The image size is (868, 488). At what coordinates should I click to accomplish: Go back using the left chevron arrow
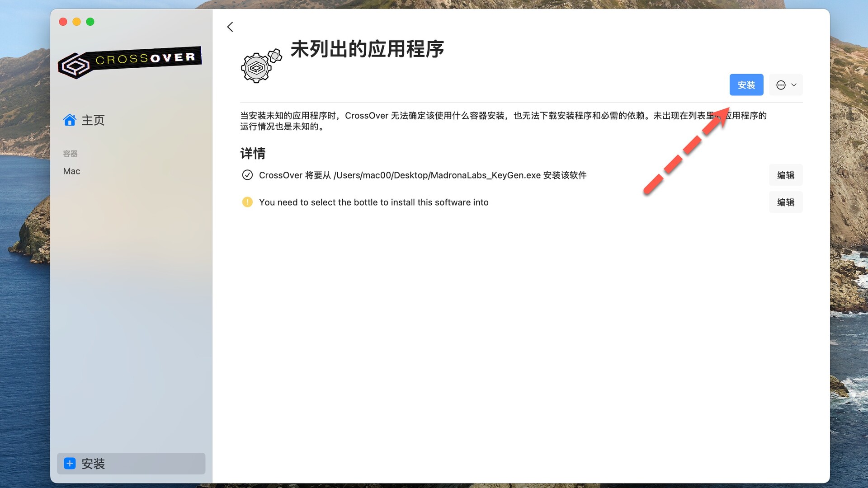230,27
